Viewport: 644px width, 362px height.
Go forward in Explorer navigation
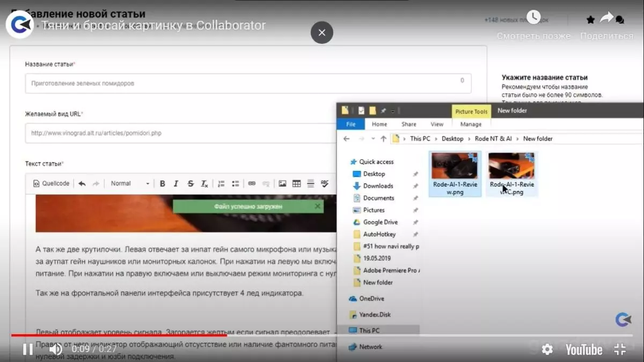(361, 138)
